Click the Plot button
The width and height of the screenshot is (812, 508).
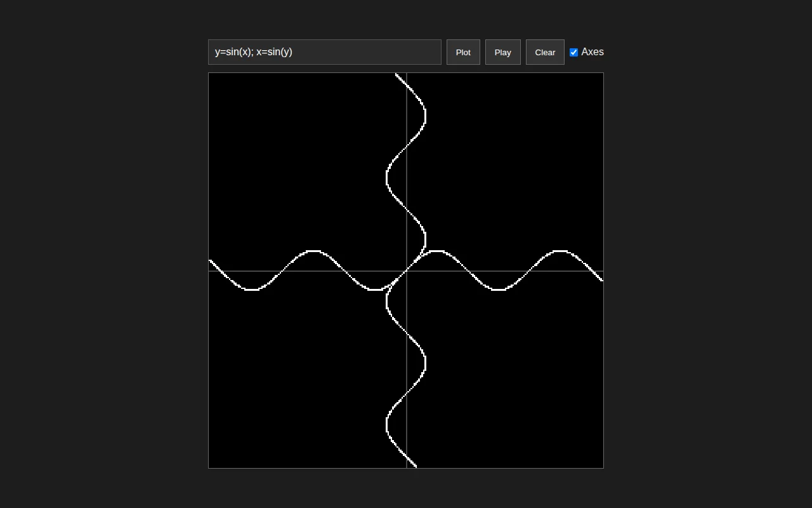tap(463, 52)
